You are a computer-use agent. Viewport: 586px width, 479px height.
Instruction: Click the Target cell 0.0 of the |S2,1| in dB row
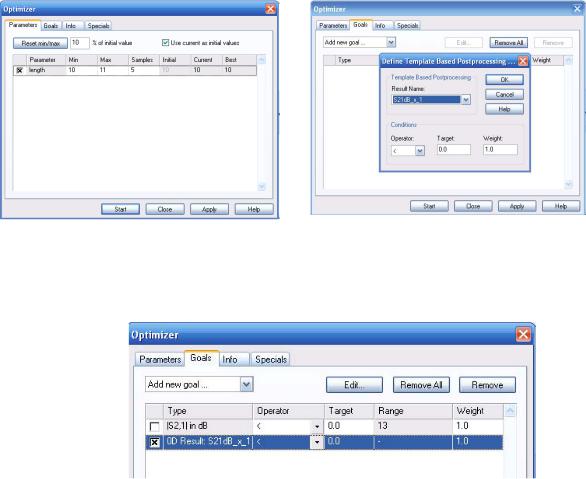(349, 426)
